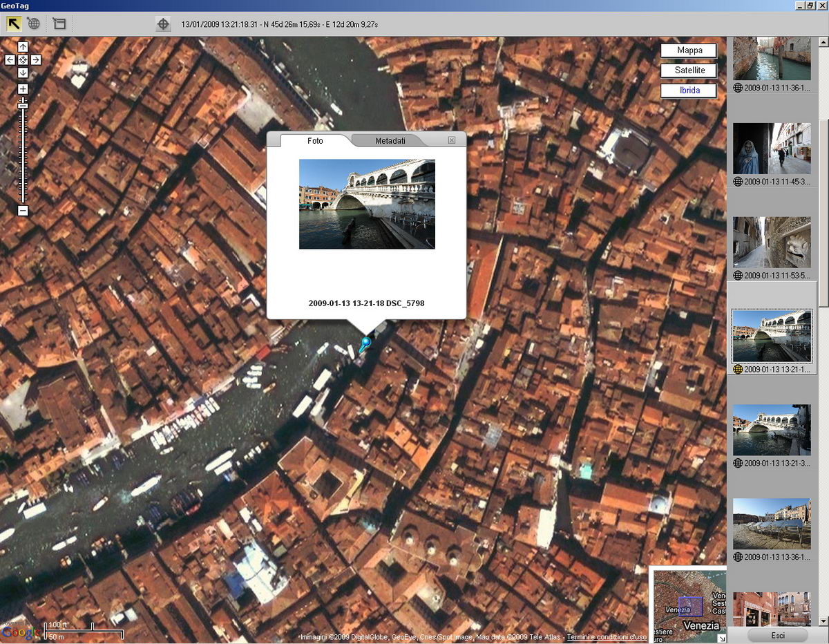
Task: Close the photo info popup
Action: (x=452, y=140)
